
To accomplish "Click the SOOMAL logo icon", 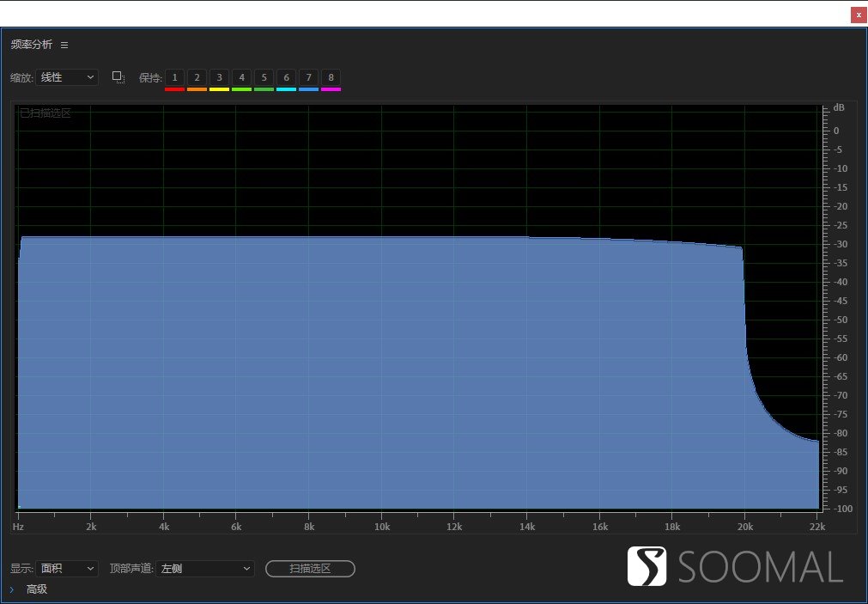I will pyautogui.click(x=646, y=566).
